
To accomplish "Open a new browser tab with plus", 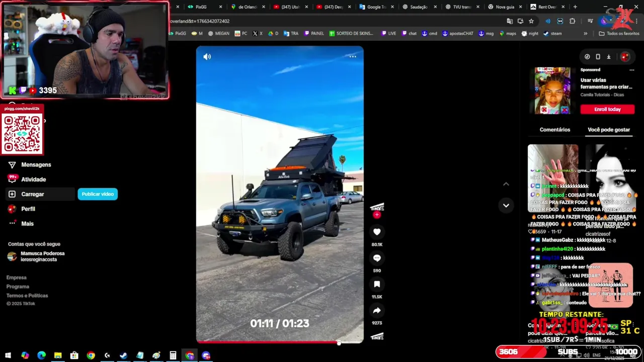I will coord(575,7).
